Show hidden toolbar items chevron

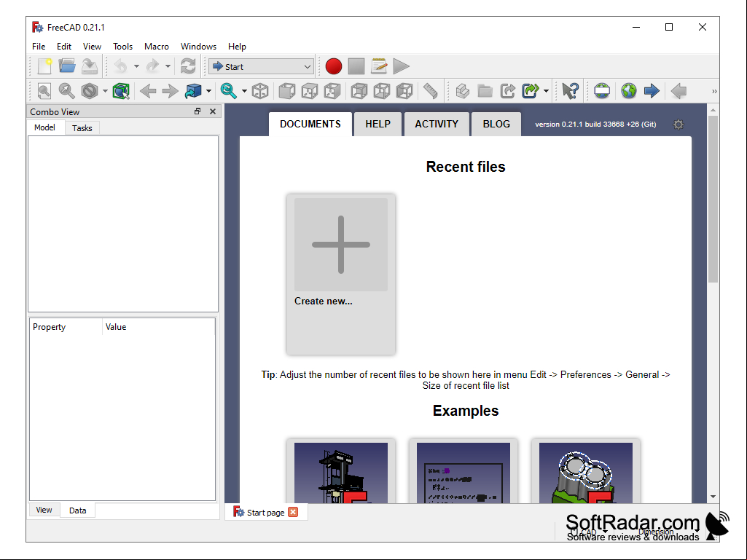714,91
